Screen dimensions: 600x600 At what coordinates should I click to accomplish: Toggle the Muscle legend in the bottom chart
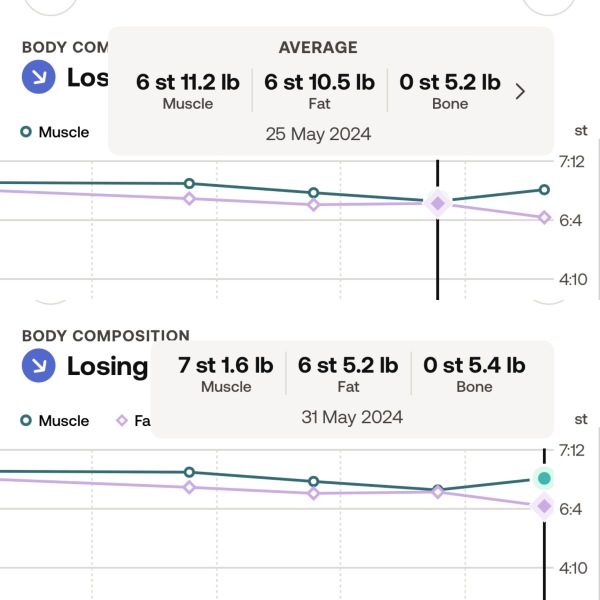[x=55, y=421]
